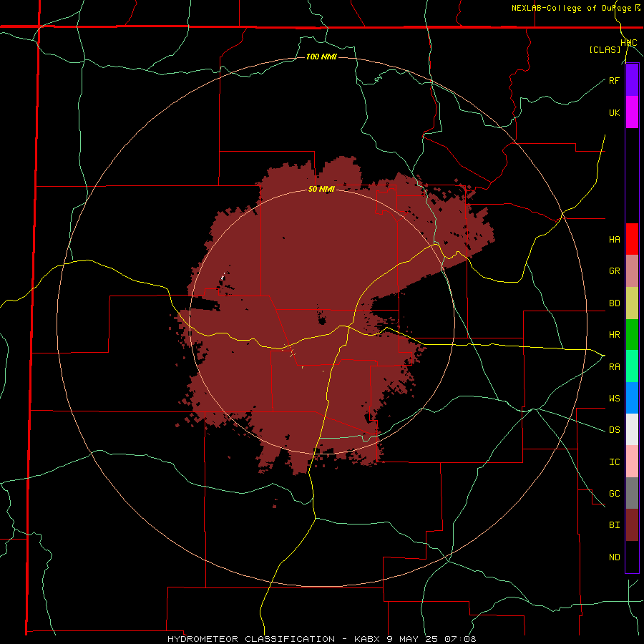Click the BI dark-red legend swatch
This screenshot has width=644, height=644.
[x=632, y=525]
